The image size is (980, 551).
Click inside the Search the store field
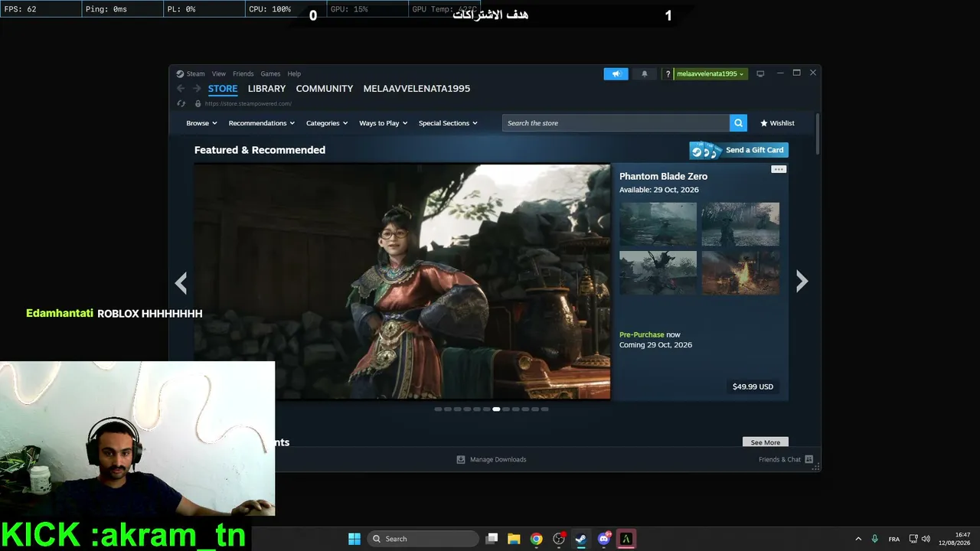[616, 123]
